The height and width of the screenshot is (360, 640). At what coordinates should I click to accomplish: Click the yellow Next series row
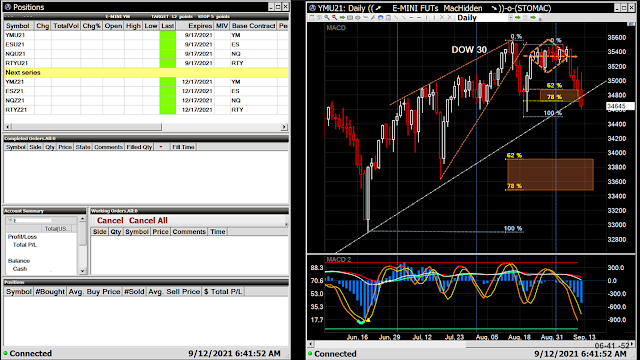(146, 73)
